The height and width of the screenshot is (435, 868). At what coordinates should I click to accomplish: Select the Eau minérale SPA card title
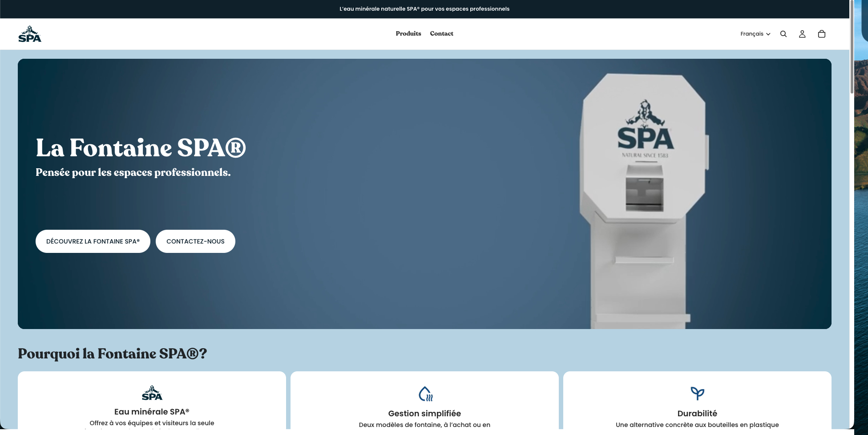click(152, 412)
